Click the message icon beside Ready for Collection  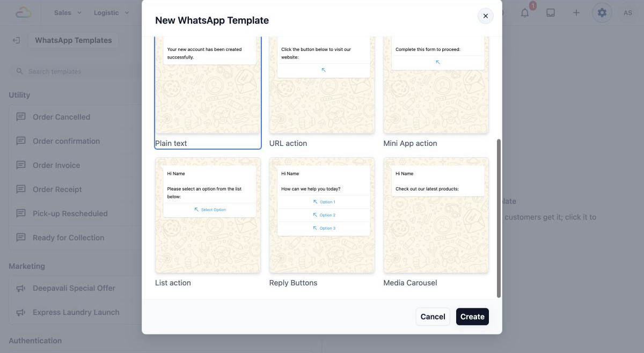point(21,238)
